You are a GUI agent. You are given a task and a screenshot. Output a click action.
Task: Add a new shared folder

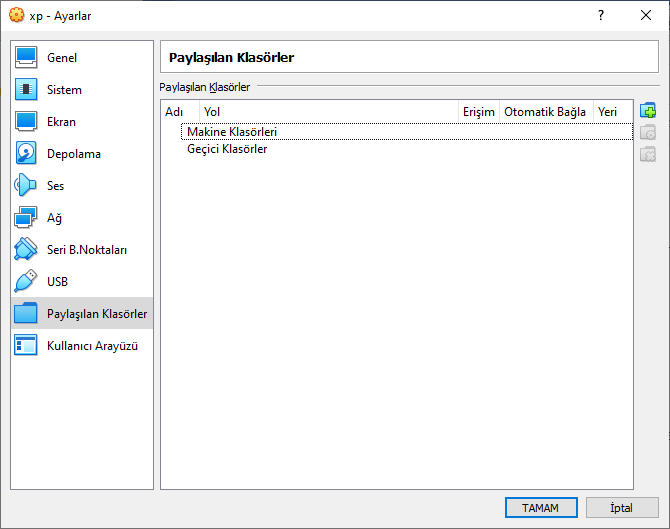pyautogui.click(x=648, y=111)
